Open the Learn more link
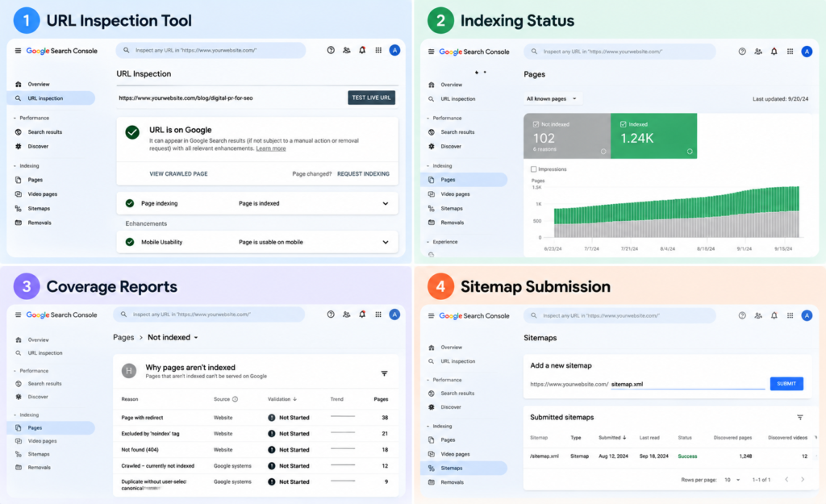This screenshot has height=504, width=826. pyautogui.click(x=271, y=148)
